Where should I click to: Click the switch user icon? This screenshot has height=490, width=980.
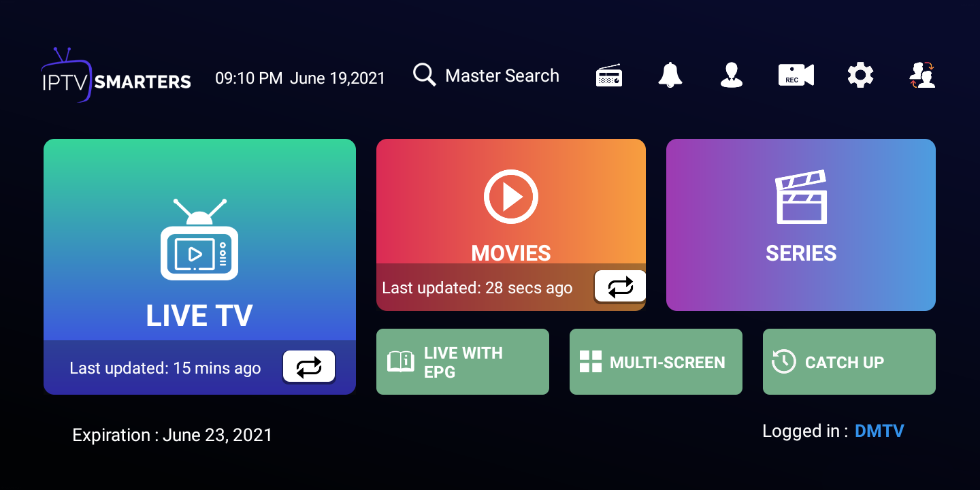922,75
